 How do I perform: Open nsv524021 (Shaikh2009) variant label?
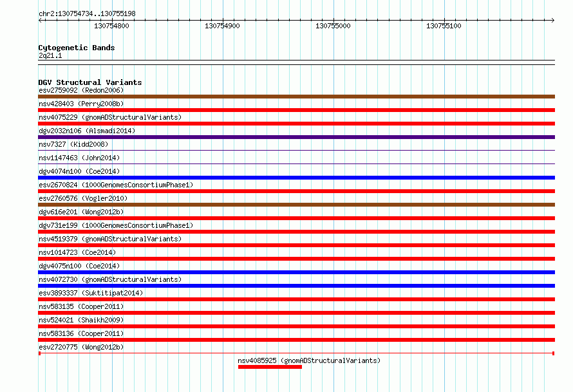point(81,320)
